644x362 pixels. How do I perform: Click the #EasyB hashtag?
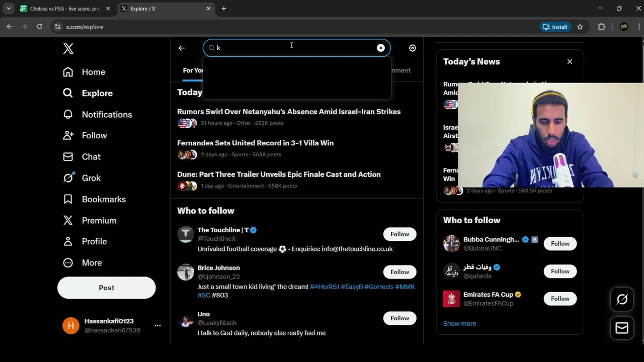352,287
